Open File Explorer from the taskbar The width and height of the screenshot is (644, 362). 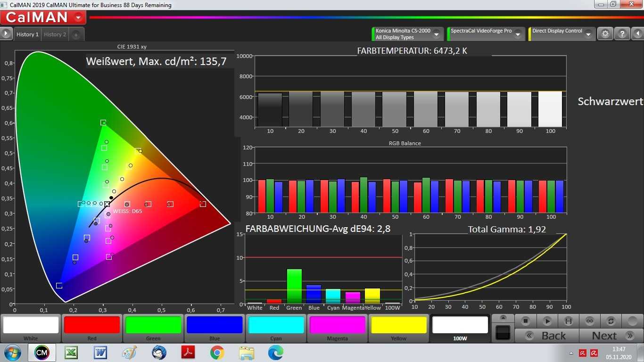pyautogui.click(x=247, y=353)
